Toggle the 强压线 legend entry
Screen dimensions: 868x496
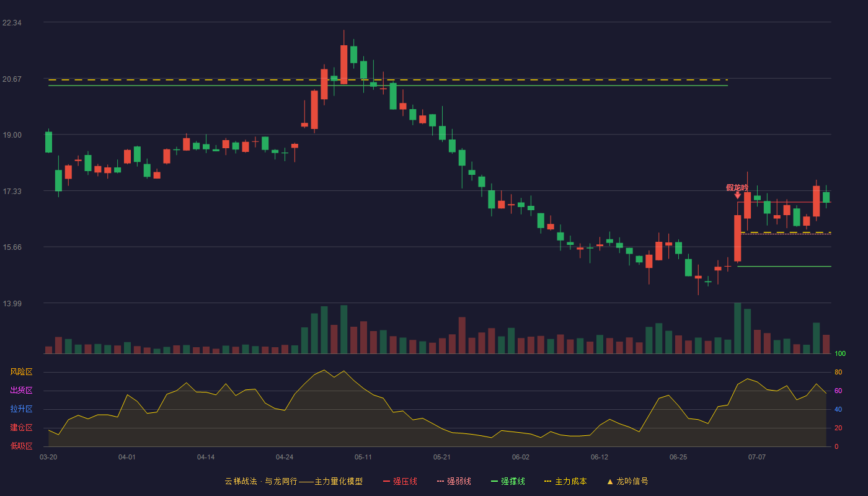tap(400, 481)
